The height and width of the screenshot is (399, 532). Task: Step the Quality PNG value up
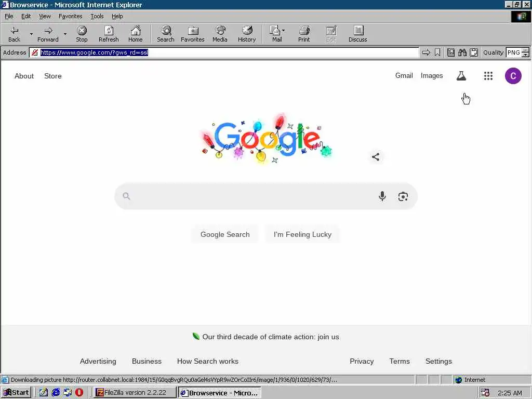point(526,50)
